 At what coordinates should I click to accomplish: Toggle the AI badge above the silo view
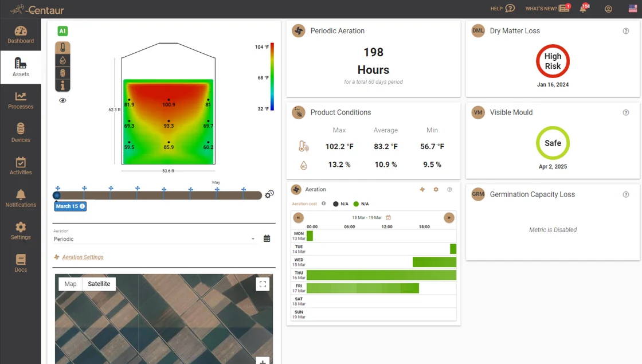click(x=62, y=30)
